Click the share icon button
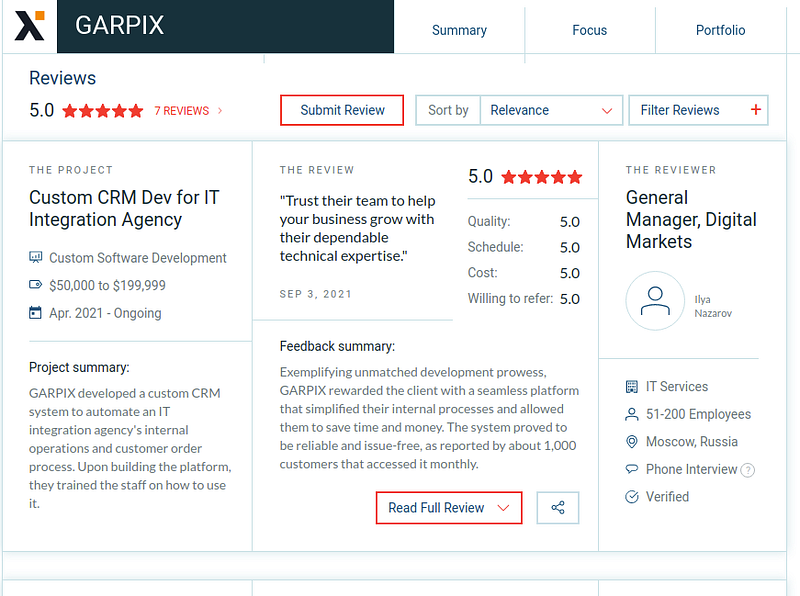This screenshot has height=596, width=800. (x=558, y=508)
